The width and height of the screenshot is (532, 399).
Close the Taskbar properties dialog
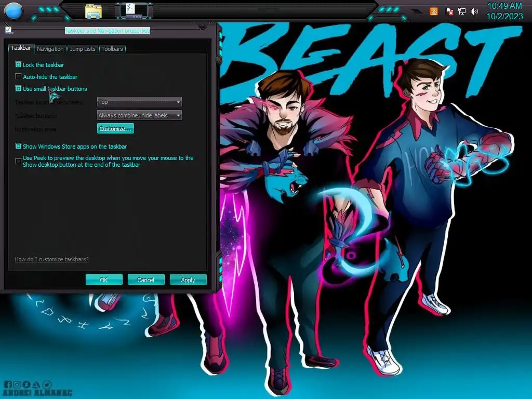point(203,26)
